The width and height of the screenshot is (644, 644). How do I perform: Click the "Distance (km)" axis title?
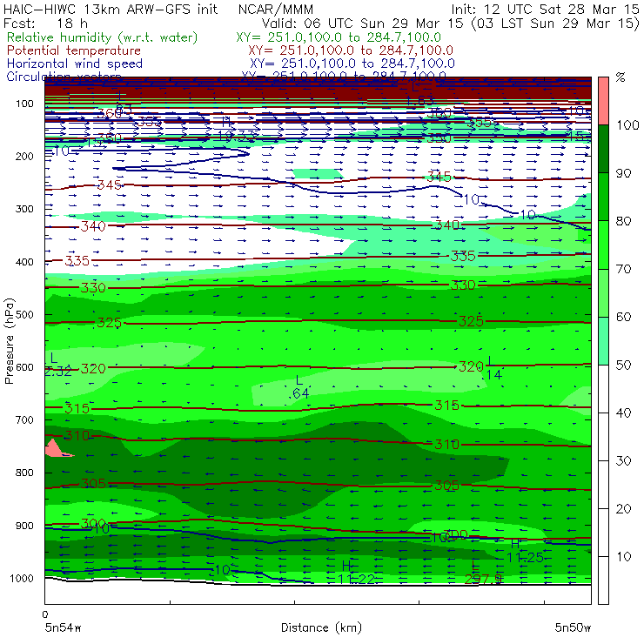tap(321, 628)
